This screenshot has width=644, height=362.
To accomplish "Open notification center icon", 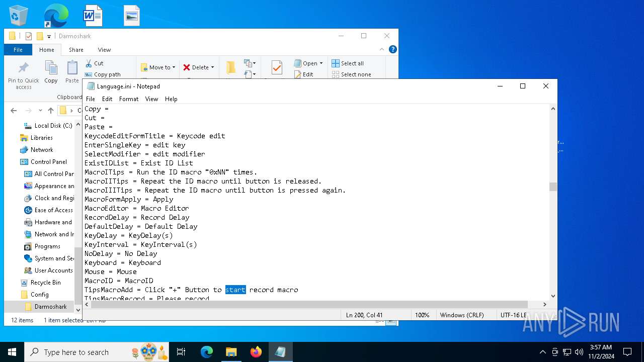I will tap(627, 352).
